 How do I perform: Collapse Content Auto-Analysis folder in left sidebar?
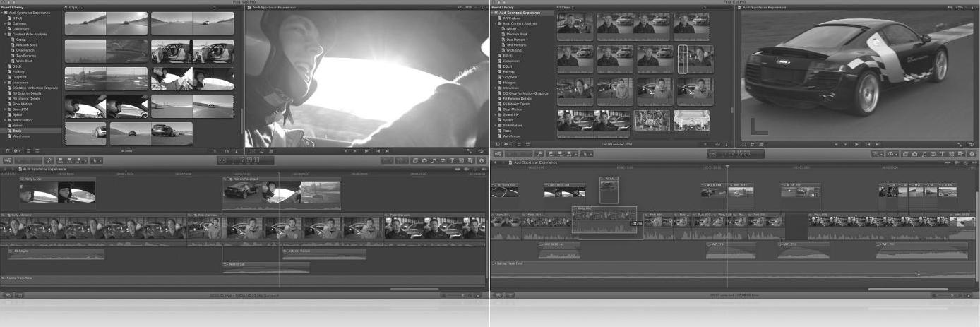pyautogui.click(x=5, y=34)
